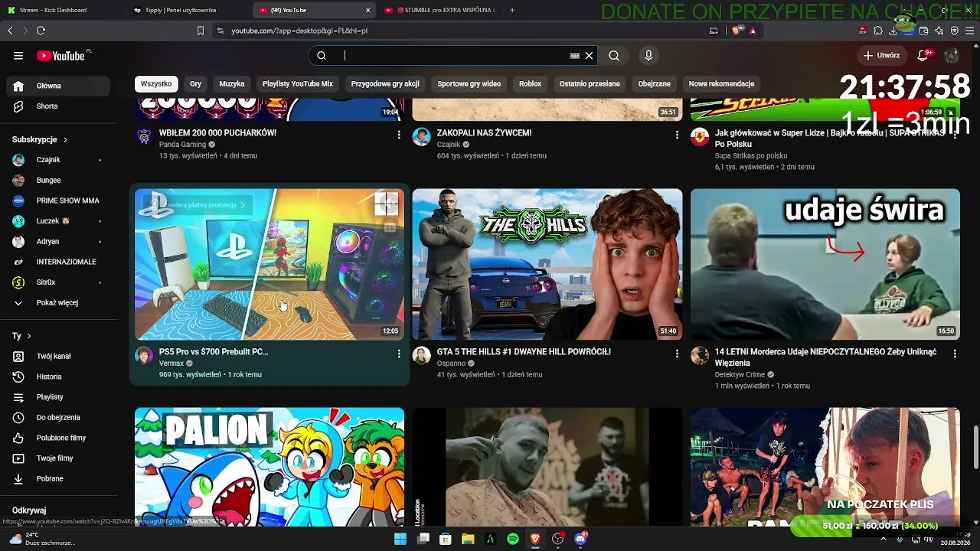Switch to the Tipply Panel użytkownika tab
This screenshot has height=551, width=980.
187,10
